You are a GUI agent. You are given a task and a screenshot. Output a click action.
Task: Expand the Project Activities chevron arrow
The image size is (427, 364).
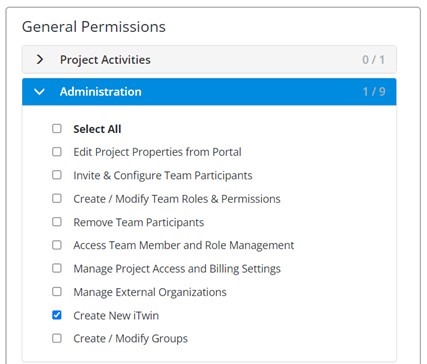40,60
